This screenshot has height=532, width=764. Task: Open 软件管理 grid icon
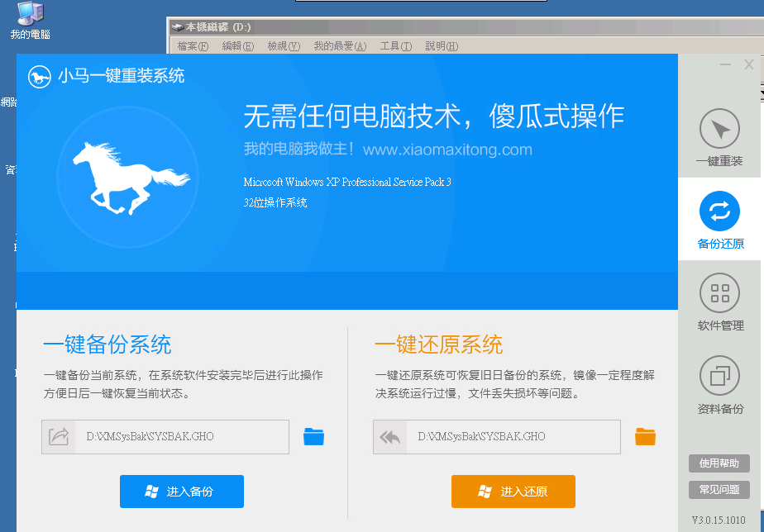[x=719, y=293]
